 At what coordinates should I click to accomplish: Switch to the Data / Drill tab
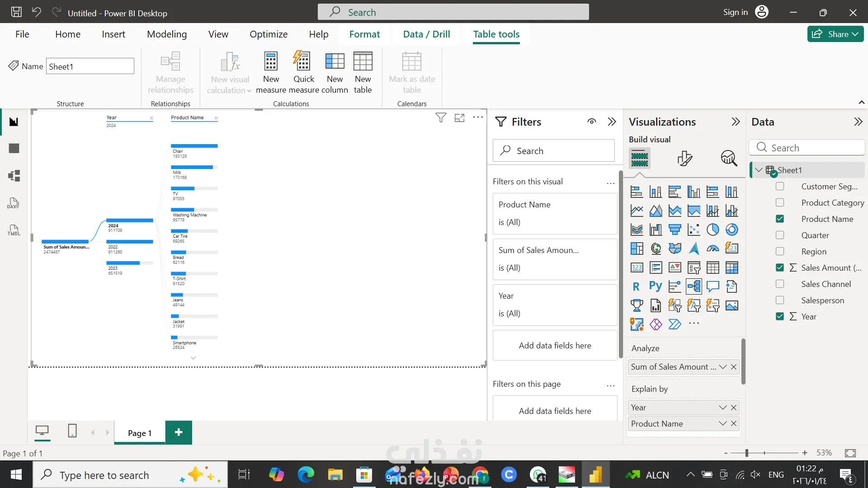pos(426,34)
